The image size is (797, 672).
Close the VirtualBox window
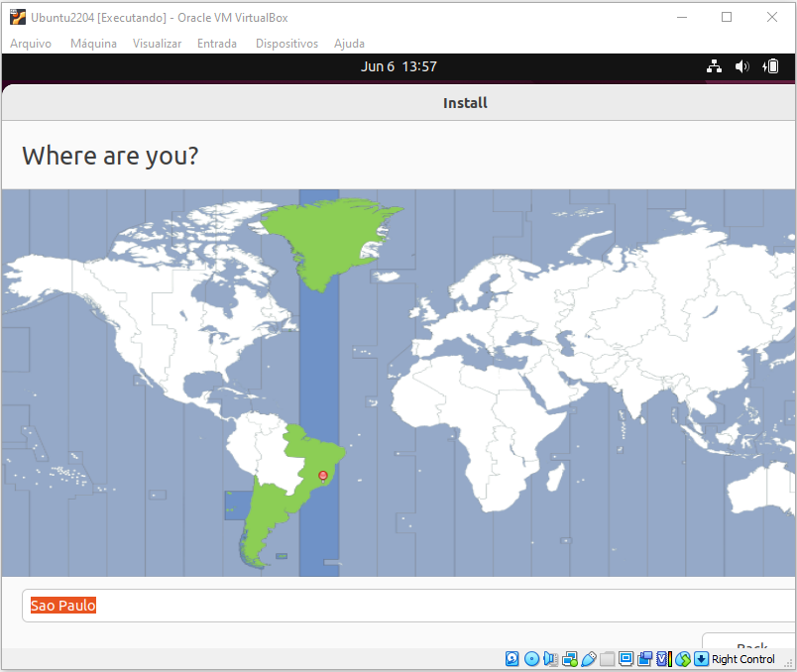772,17
